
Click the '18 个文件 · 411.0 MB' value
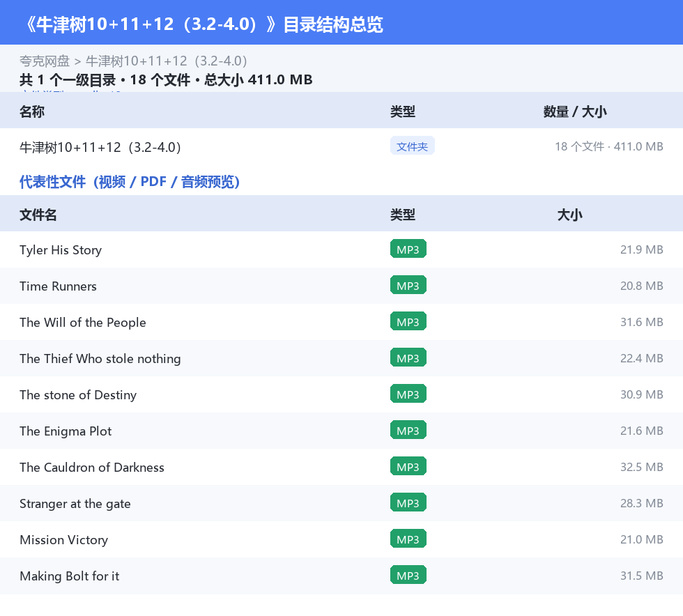[609, 146]
